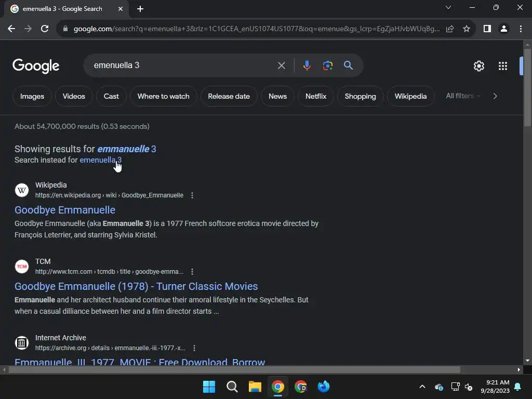Open the Chrome side panel

pyautogui.click(x=487, y=29)
